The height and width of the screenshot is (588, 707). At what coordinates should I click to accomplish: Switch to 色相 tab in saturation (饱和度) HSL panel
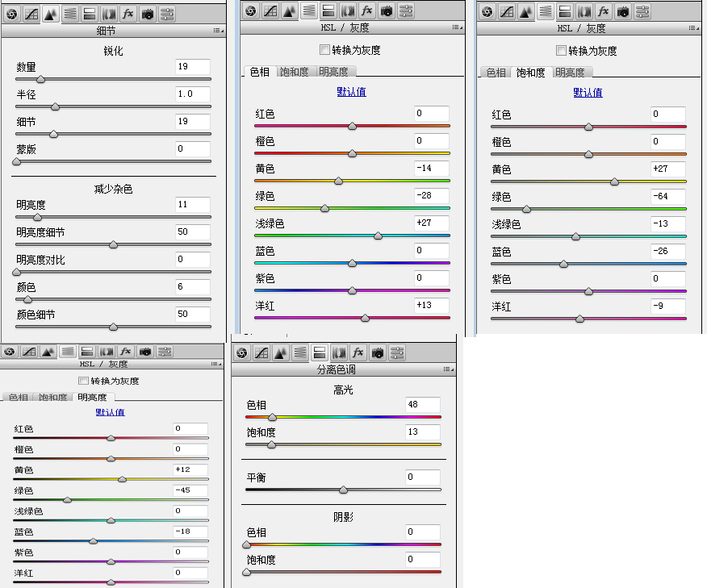click(496, 73)
